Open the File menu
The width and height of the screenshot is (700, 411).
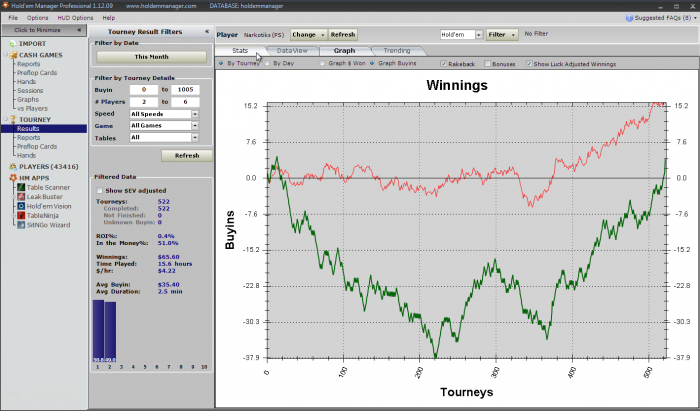pyautogui.click(x=13, y=18)
